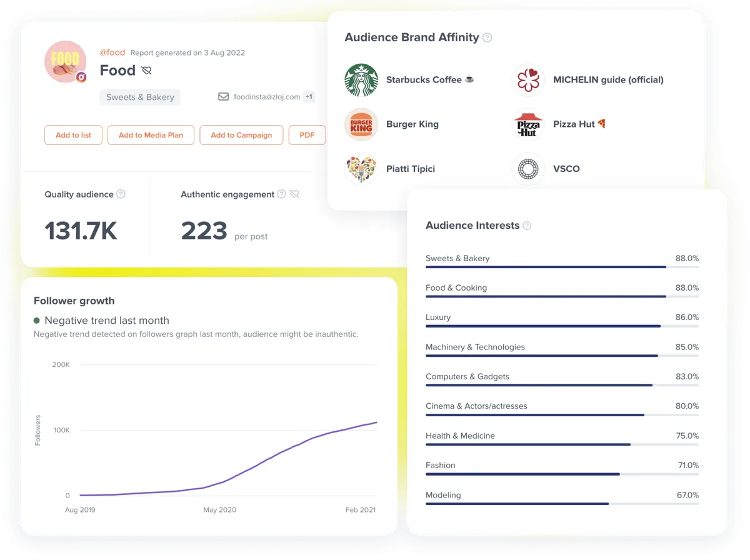This screenshot has width=750, height=560.
Task: Click the Negative trend last month label
Action: [x=107, y=321]
